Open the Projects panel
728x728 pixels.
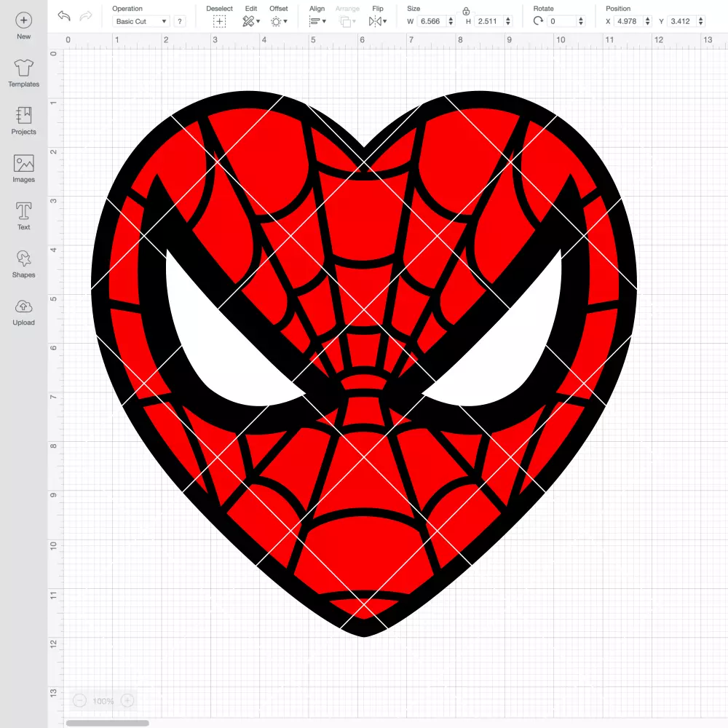24,121
